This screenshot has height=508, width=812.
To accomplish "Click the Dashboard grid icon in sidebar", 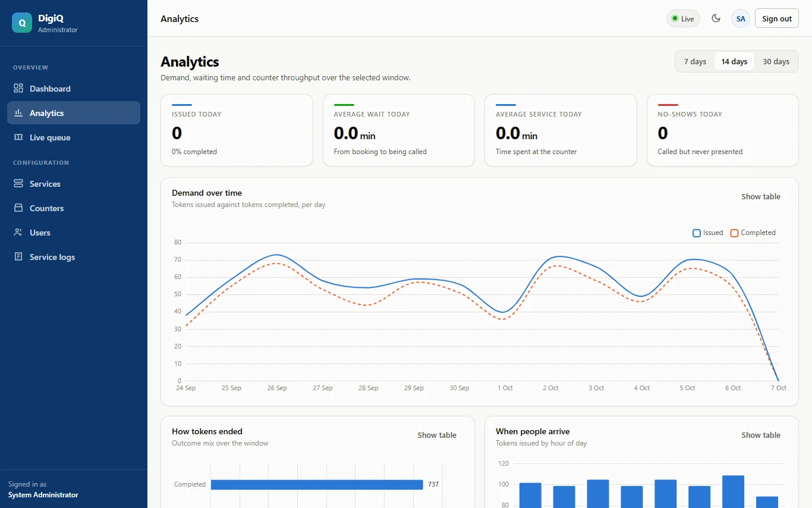I will [x=18, y=89].
